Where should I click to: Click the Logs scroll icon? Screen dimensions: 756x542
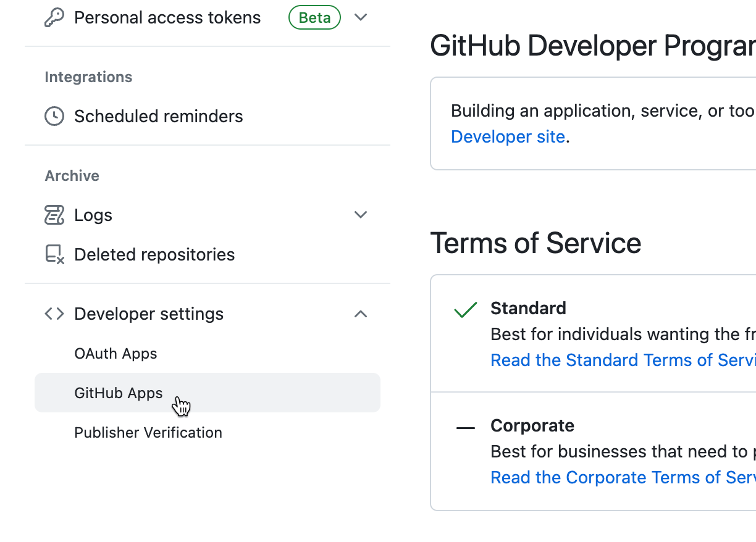(x=54, y=215)
